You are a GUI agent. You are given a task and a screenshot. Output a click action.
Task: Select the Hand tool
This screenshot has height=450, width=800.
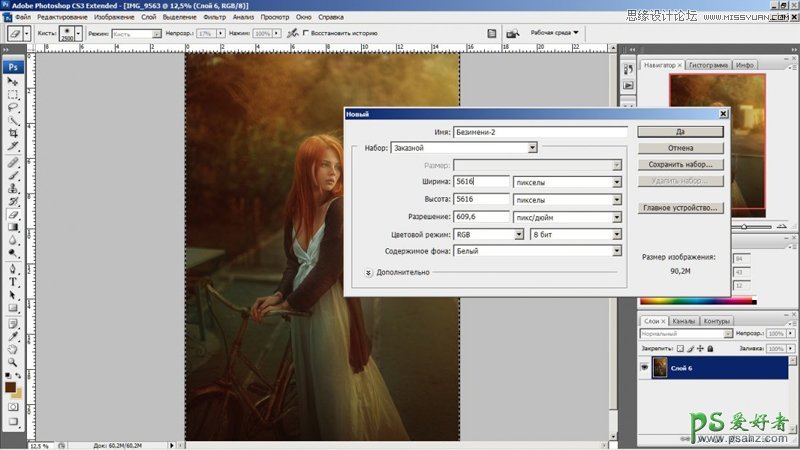[x=13, y=350]
